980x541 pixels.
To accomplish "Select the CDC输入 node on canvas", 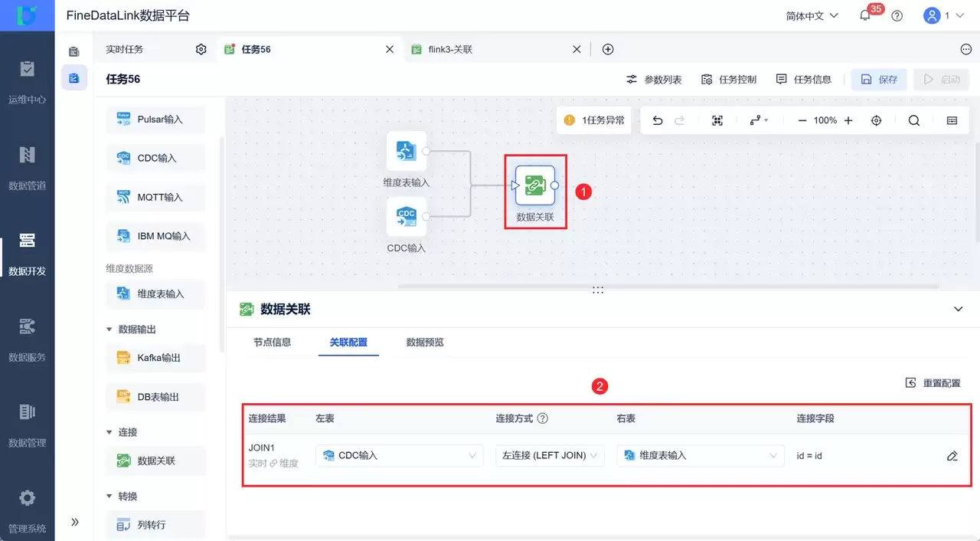I will coord(407,217).
